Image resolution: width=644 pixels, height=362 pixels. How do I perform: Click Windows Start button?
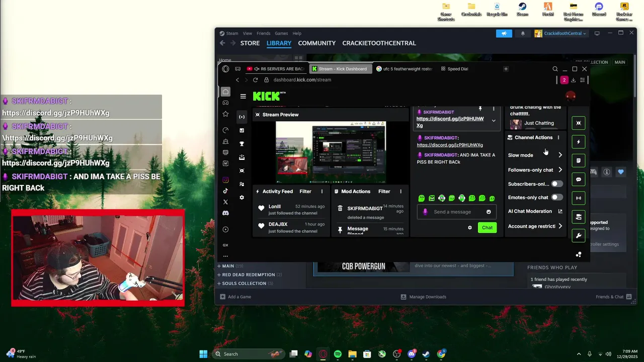pyautogui.click(x=203, y=354)
